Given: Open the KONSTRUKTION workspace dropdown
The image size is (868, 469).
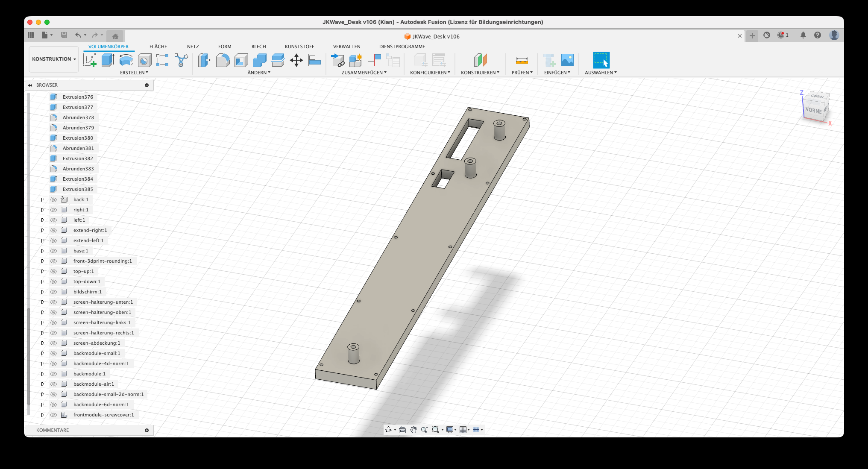Looking at the screenshot, I should 54,59.
